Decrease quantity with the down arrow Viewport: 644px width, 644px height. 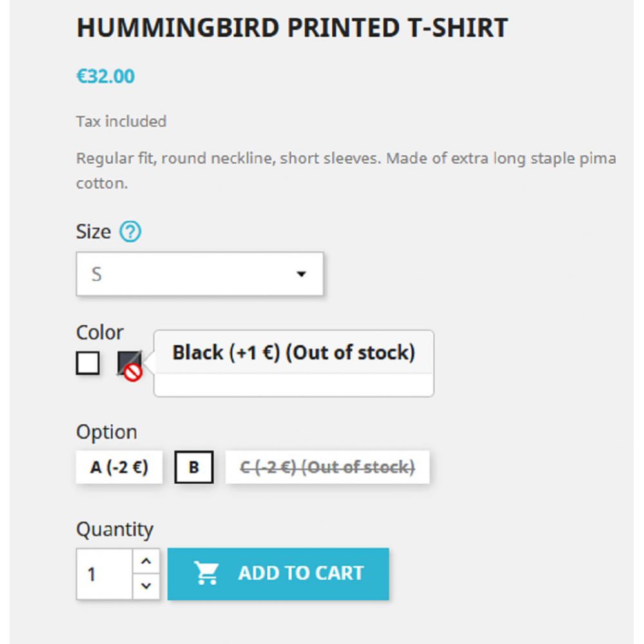tap(146, 586)
